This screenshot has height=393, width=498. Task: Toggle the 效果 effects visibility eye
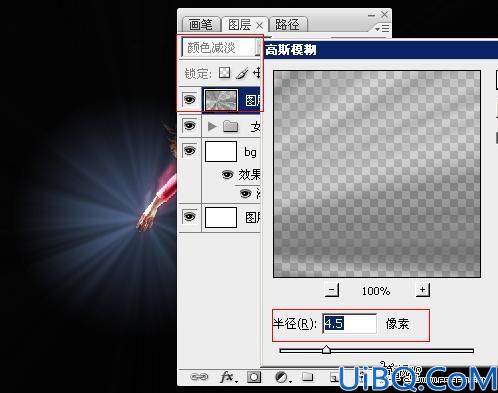[228, 174]
